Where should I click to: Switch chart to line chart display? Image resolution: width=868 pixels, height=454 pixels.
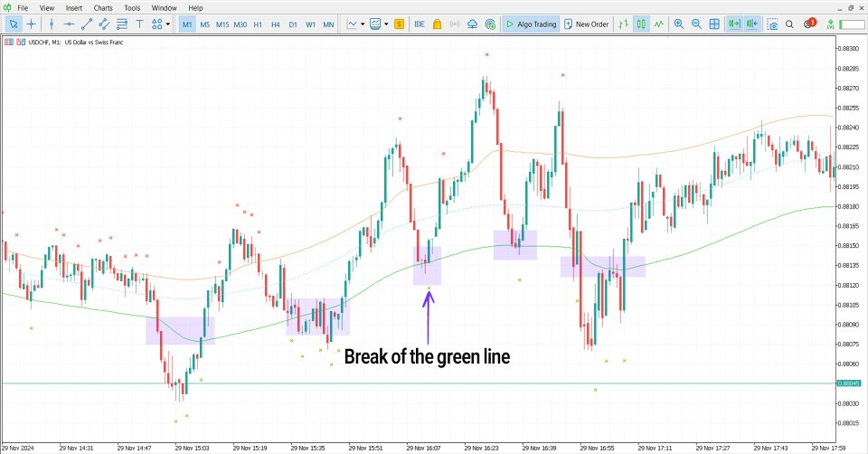[x=659, y=24]
